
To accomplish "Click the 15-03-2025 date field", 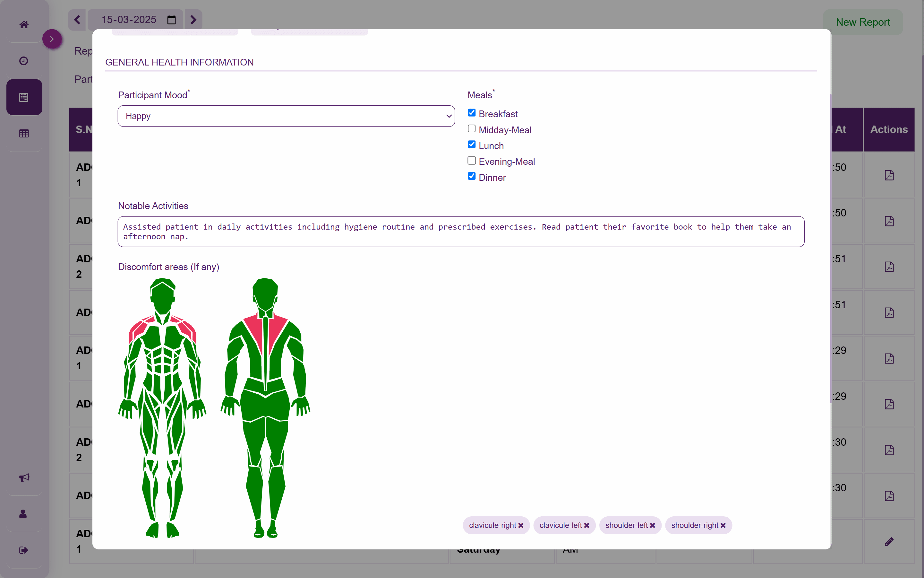I will click(x=135, y=20).
